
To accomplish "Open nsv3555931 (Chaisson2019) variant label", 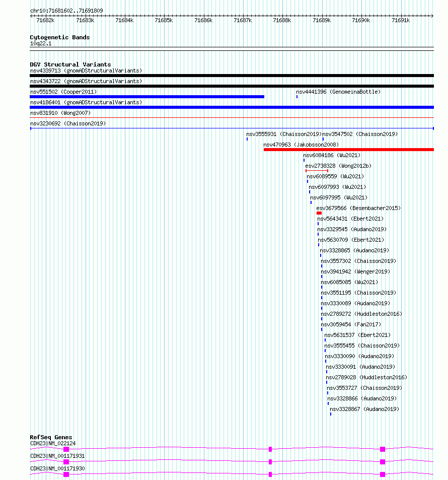I will [x=284, y=134].
